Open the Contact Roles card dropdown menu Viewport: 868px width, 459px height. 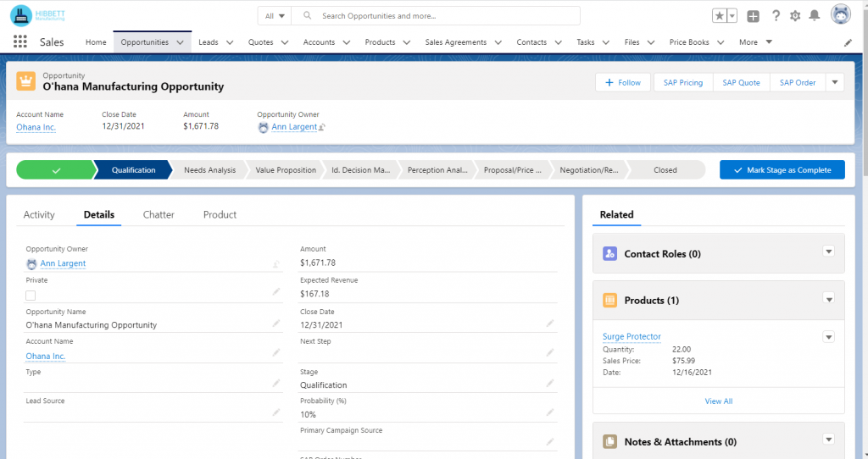(828, 252)
